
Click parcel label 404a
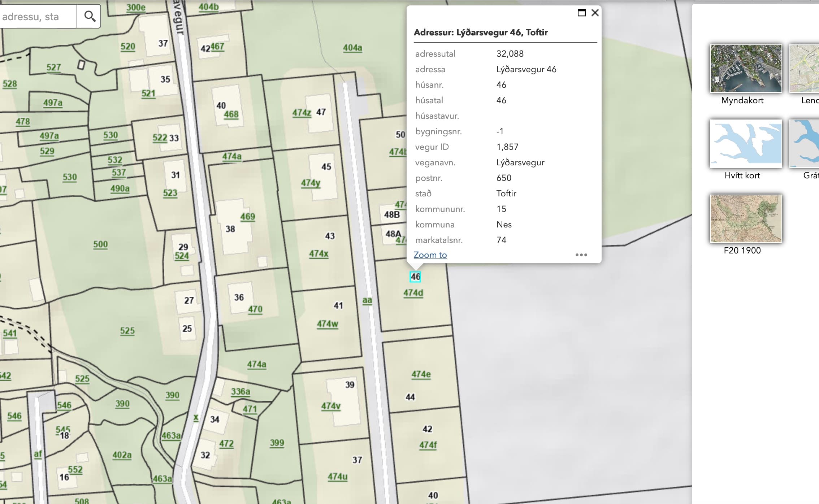coord(352,48)
